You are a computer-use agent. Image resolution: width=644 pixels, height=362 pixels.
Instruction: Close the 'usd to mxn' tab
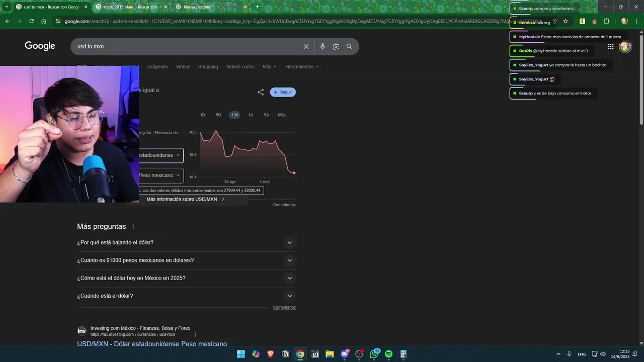pyautogui.click(x=86, y=7)
